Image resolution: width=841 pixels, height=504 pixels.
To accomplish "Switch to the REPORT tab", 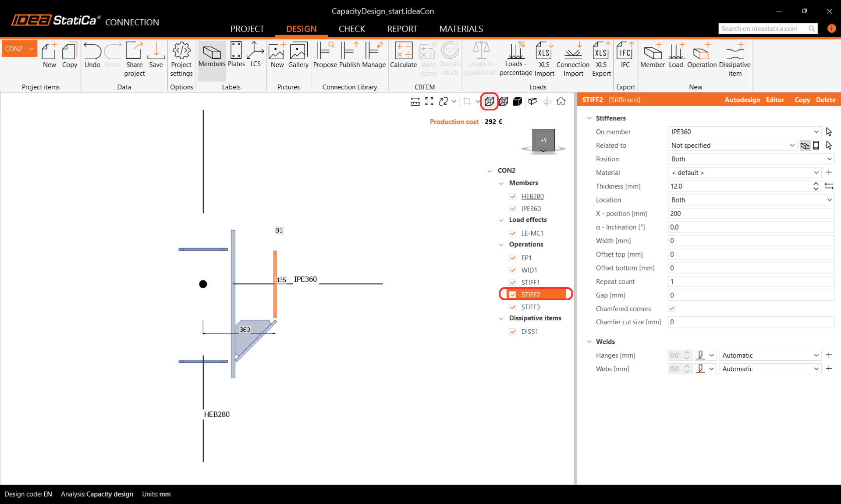I will (x=402, y=29).
